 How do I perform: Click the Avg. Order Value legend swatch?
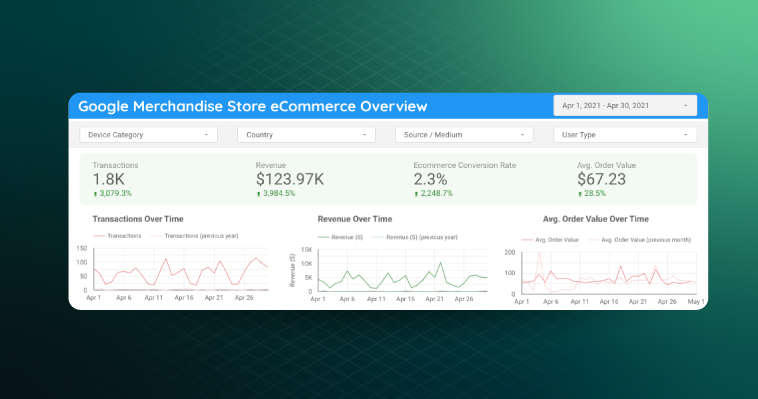[527, 240]
